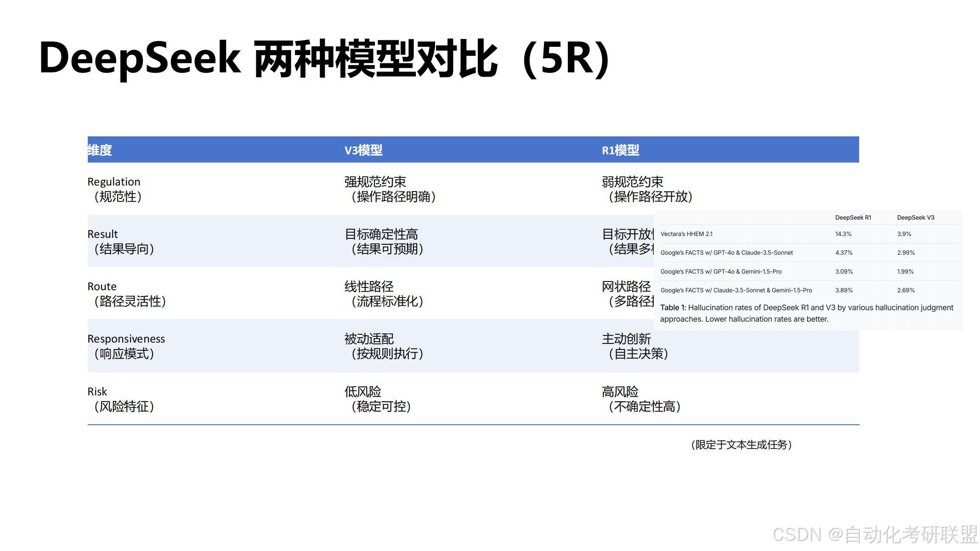The width and height of the screenshot is (980, 551).
Task: Select the R1模型 column header
Action: (620, 150)
